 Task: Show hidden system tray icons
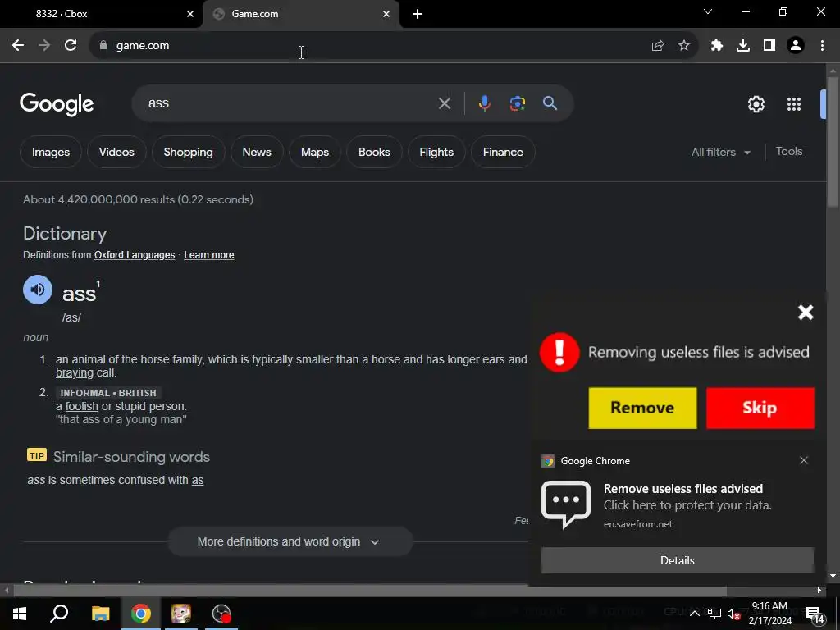694,614
